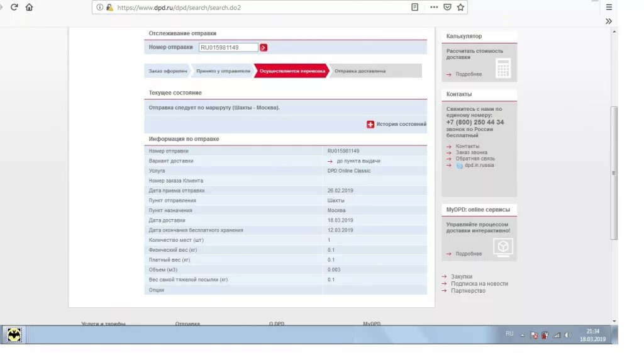Click the tracking number input field
Screen dimensions: 644x362
[x=228, y=47]
